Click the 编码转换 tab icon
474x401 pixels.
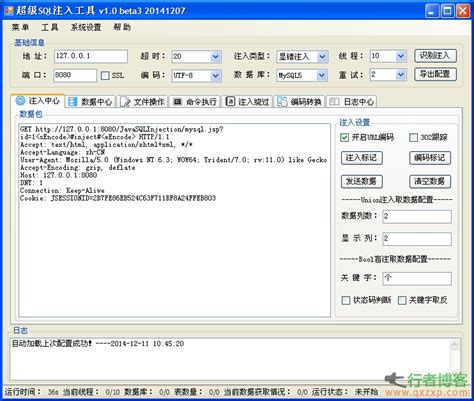coord(282,101)
